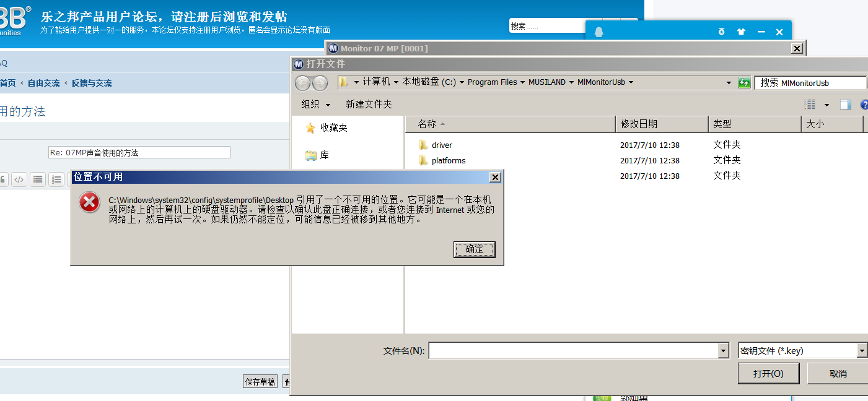Toggle the preview pane icon
The image size is (868, 401).
(x=845, y=105)
